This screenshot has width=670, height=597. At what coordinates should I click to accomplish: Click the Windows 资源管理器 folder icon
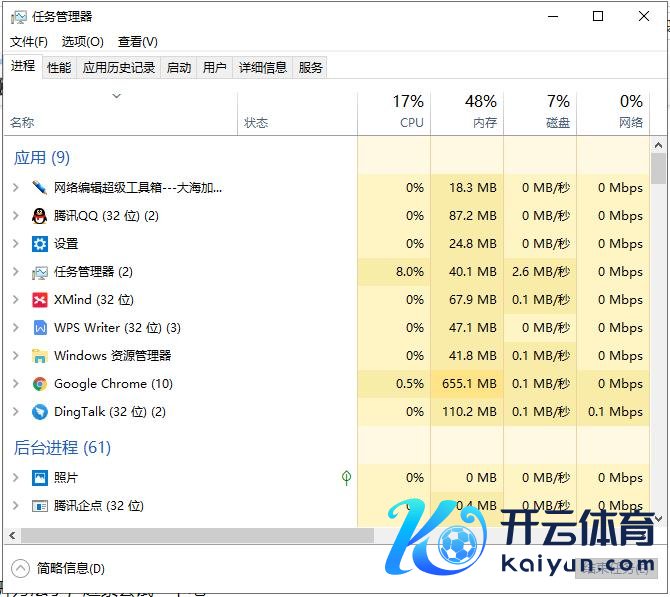(40, 356)
